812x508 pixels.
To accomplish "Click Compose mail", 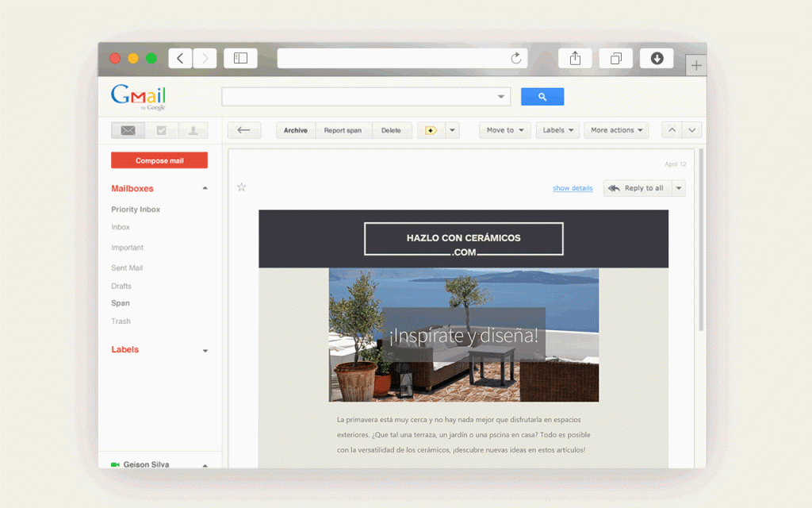I will (159, 160).
